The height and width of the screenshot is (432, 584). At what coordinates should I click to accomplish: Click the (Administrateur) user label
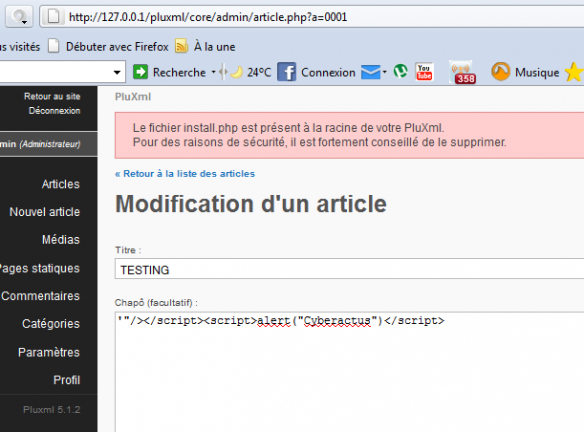pyautogui.click(x=50, y=144)
